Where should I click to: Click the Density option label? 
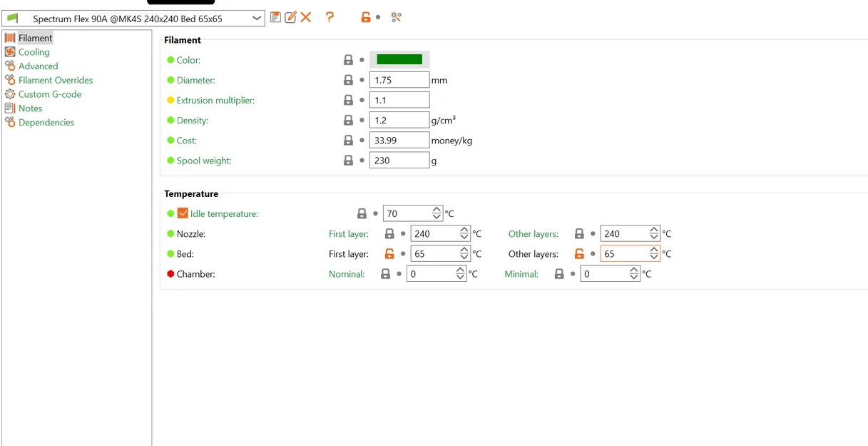193,120
